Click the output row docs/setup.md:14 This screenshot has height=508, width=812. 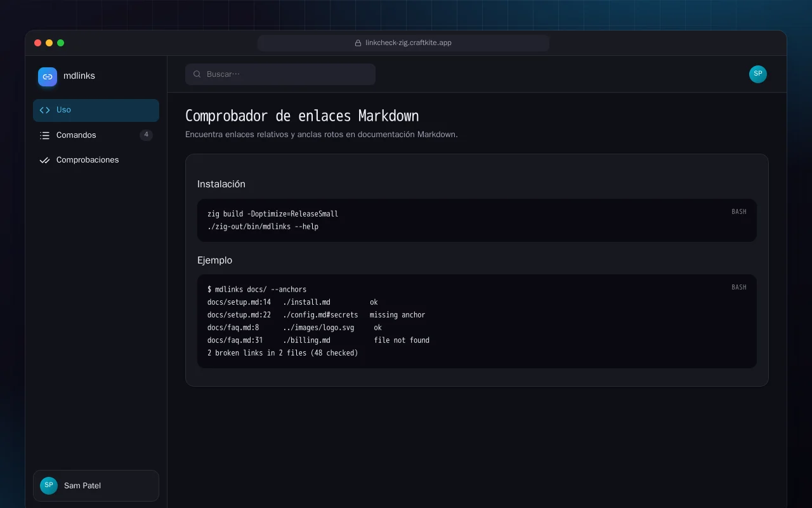click(292, 302)
